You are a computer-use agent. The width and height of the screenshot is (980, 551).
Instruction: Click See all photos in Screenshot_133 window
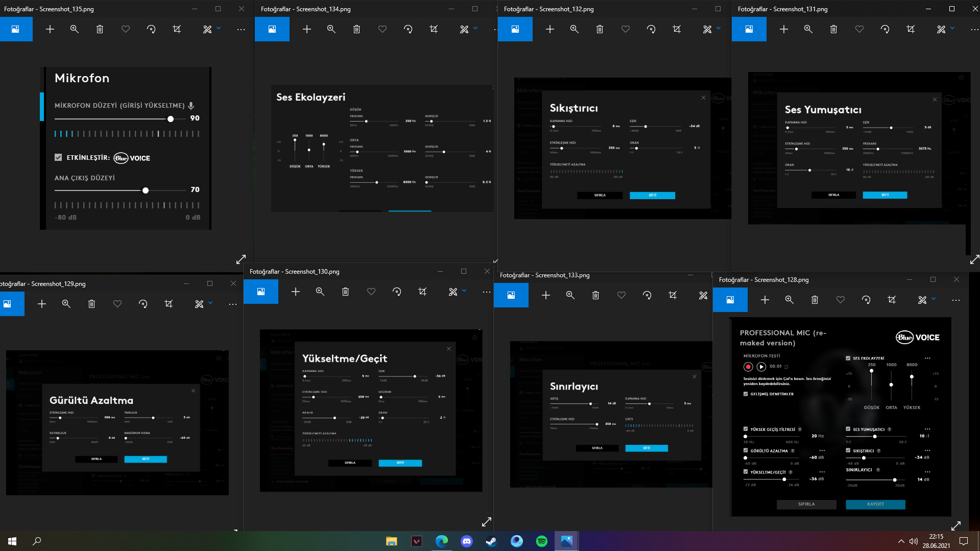(511, 295)
